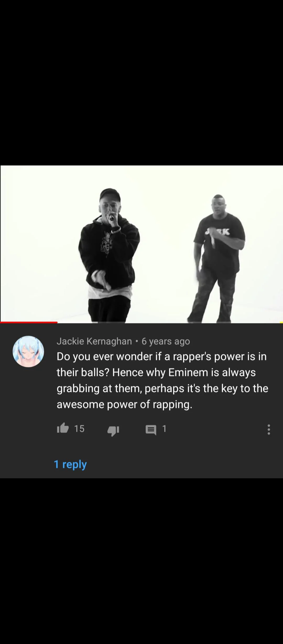This screenshot has height=644, width=283.
Task: Click the comment text about rappers' power
Action: [162, 380]
